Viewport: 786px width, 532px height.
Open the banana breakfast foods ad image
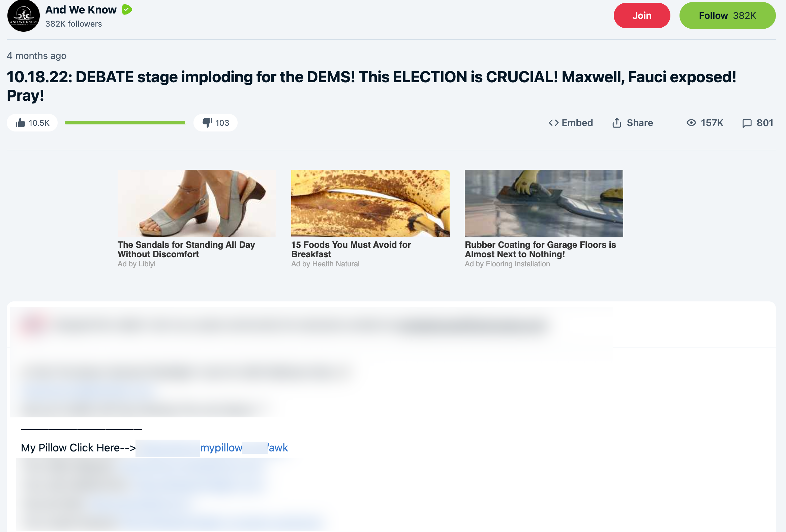[x=370, y=203]
